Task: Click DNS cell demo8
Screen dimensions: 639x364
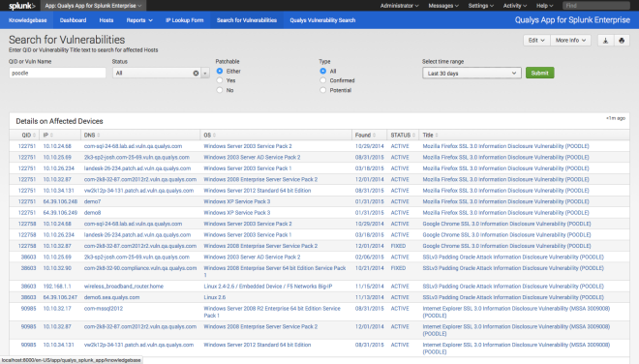Action: pos(92,212)
